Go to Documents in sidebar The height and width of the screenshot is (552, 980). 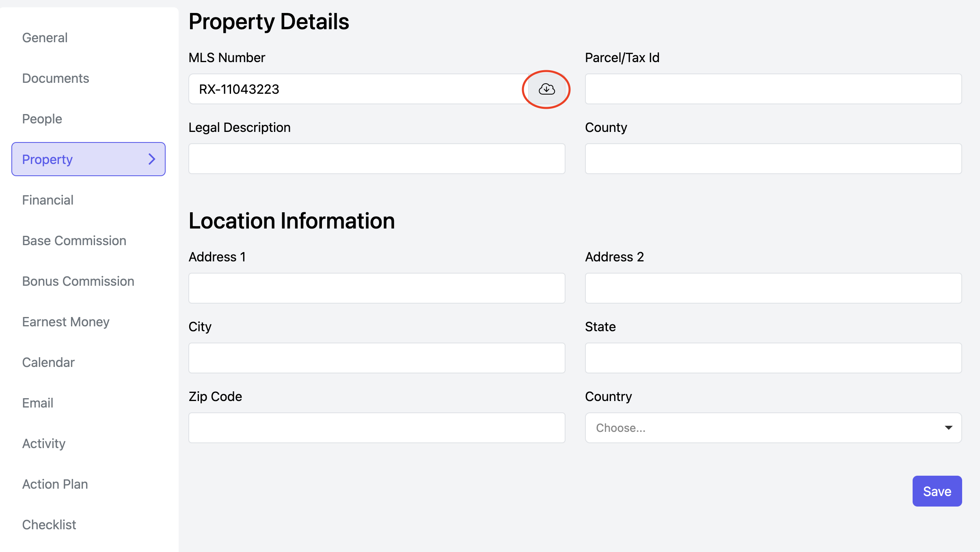click(x=56, y=78)
